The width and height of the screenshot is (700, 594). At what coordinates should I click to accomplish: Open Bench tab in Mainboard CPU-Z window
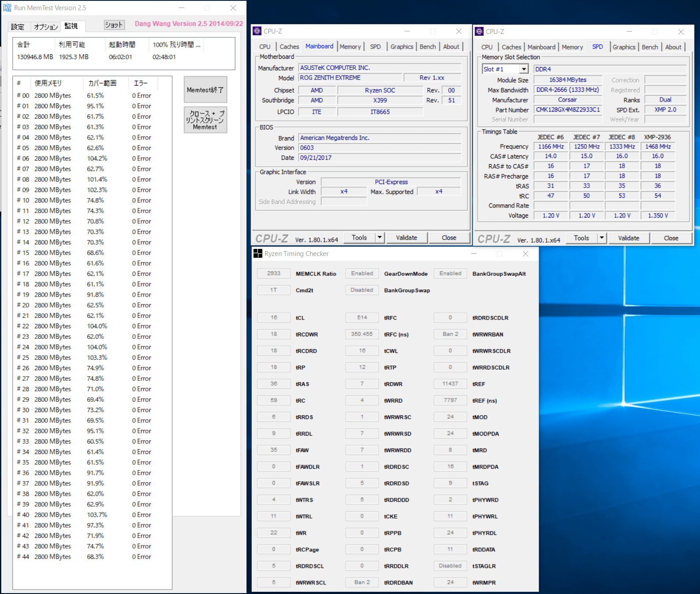coord(428,46)
